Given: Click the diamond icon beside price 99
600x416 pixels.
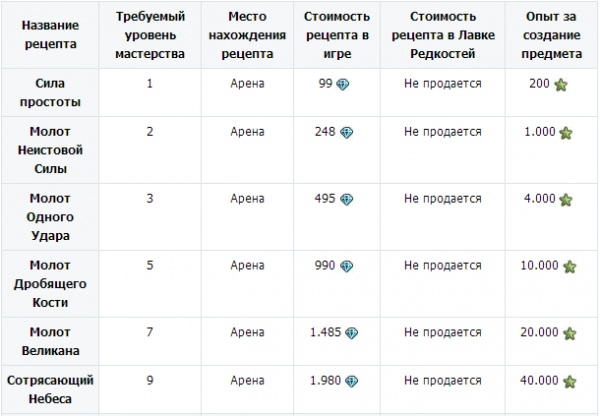Looking at the screenshot, I should tap(342, 84).
